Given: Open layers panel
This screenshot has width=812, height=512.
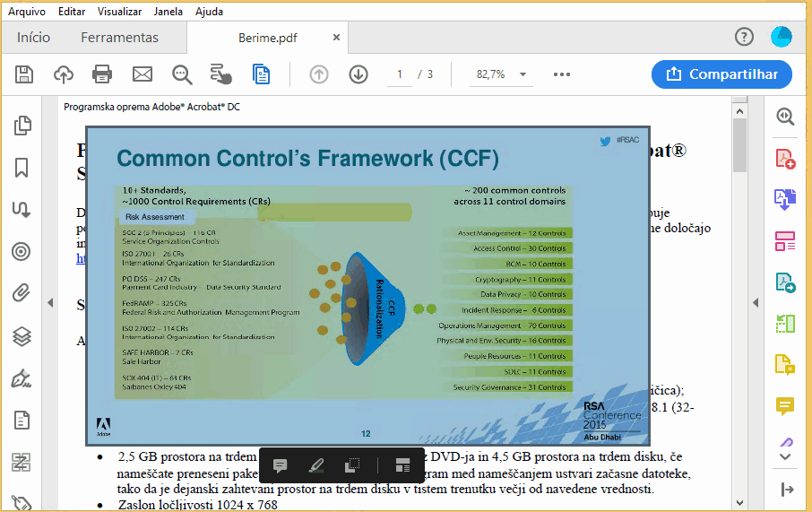Looking at the screenshot, I should tap(22, 337).
